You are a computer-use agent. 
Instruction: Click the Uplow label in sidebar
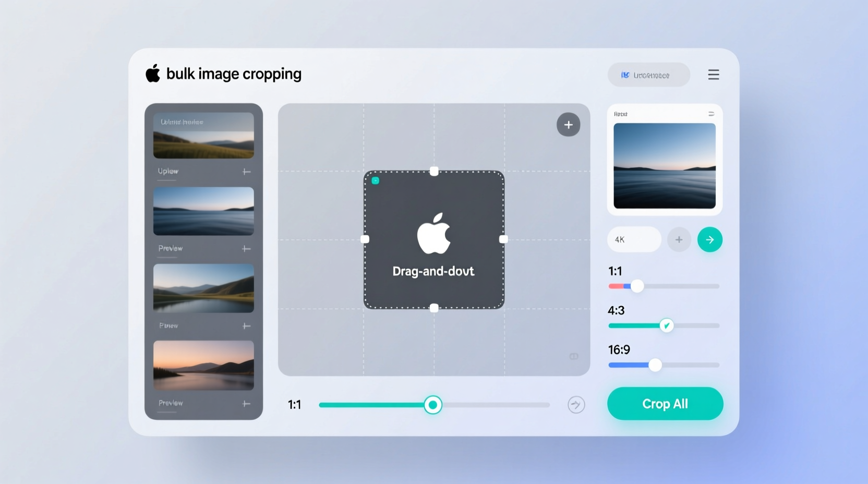tap(168, 171)
